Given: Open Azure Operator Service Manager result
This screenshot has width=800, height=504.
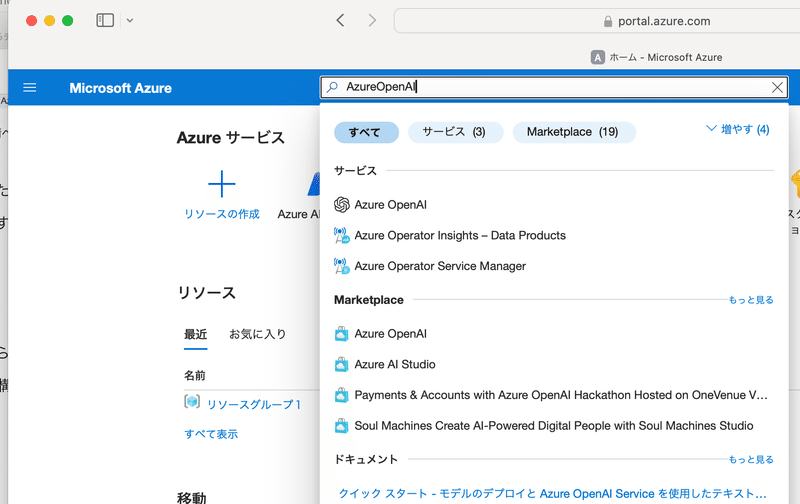Looking at the screenshot, I should click(x=440, y=266).
